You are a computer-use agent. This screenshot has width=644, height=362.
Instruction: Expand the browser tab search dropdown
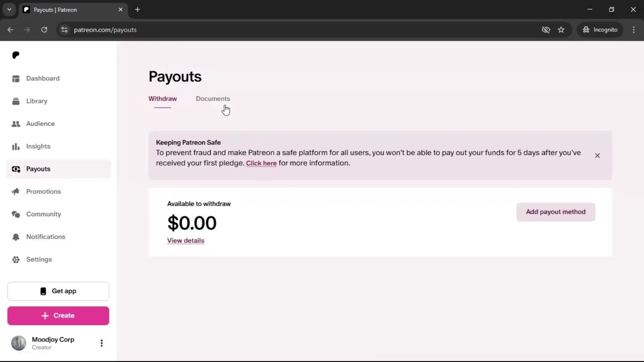[9, 9]
